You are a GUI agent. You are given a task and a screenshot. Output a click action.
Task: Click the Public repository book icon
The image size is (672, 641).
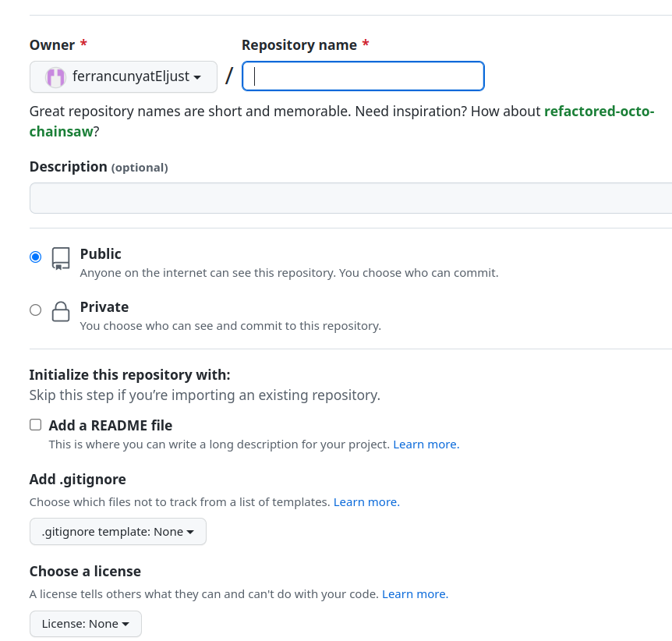click(61, 258)
